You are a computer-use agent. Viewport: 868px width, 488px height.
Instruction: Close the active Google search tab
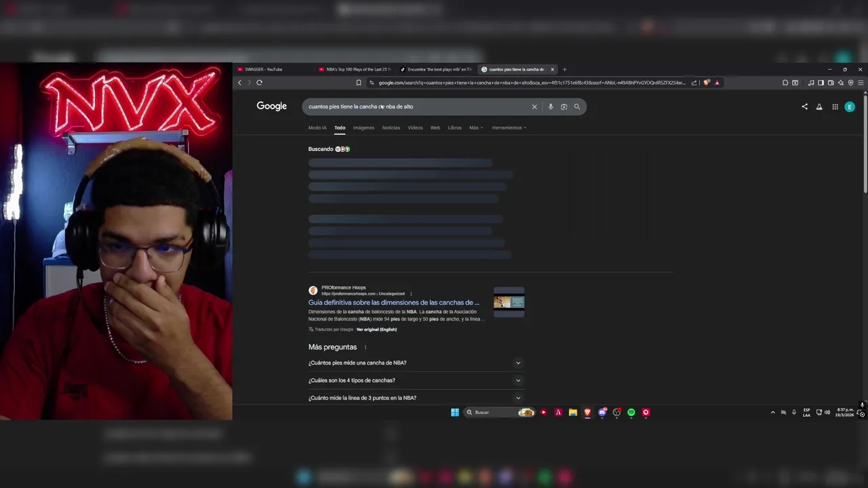point(552,69)
